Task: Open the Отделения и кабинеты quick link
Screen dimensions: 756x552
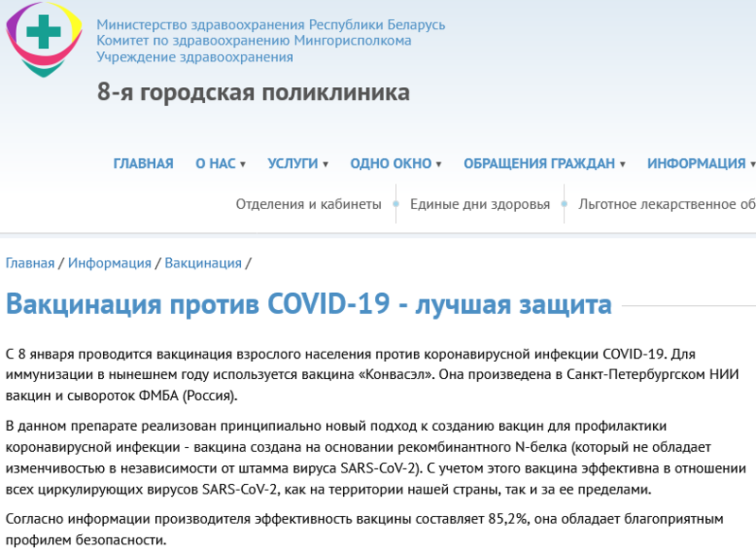Action: click(x=309, y=204)
